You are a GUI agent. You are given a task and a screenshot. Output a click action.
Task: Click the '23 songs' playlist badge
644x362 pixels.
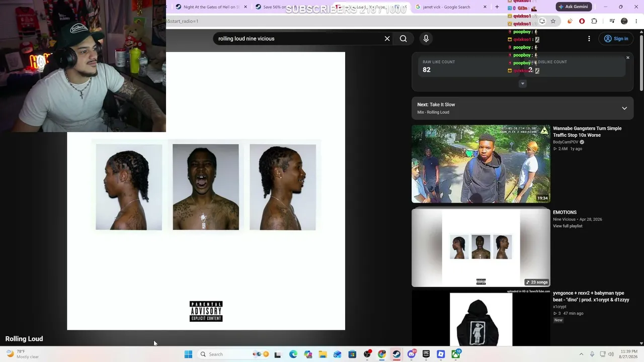pyautogui.click(x=537, y=282)
